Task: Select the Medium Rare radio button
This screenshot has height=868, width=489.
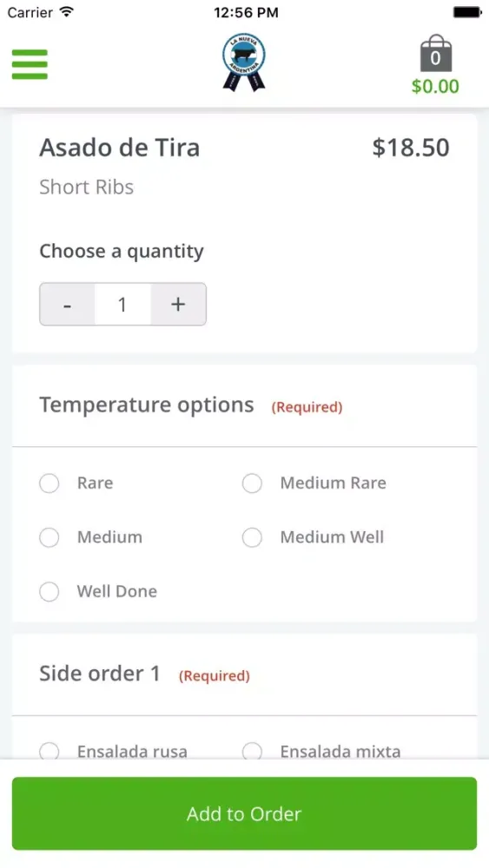Action: (252, 483)
